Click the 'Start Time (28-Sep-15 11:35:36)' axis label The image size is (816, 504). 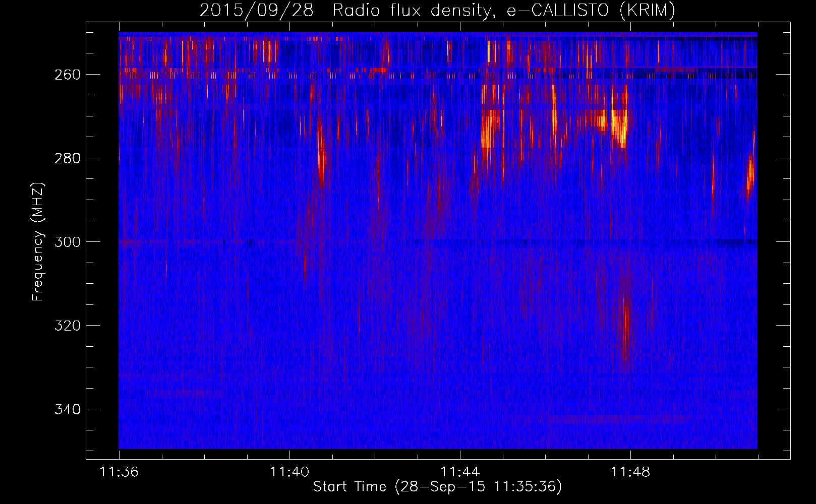click(437, 487)
